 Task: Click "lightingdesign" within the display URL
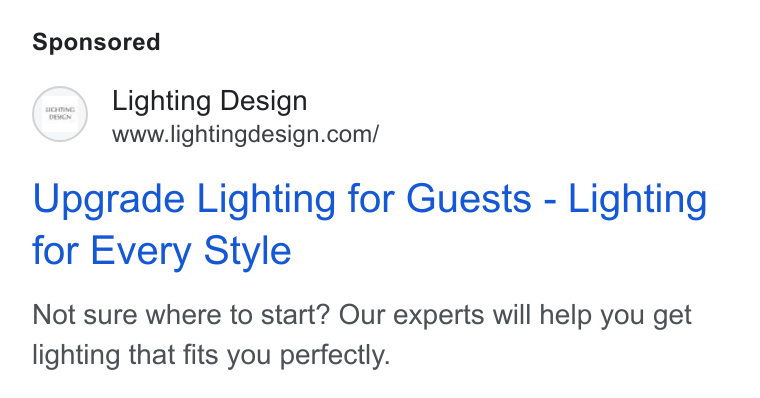point(246,135)
